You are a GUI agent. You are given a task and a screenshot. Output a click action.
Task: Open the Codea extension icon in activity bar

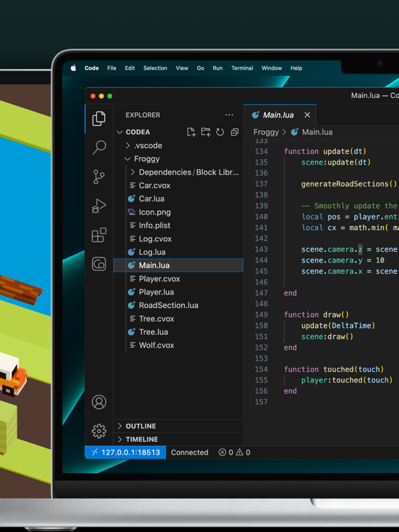pyautogui.click(x=99, y=264)
